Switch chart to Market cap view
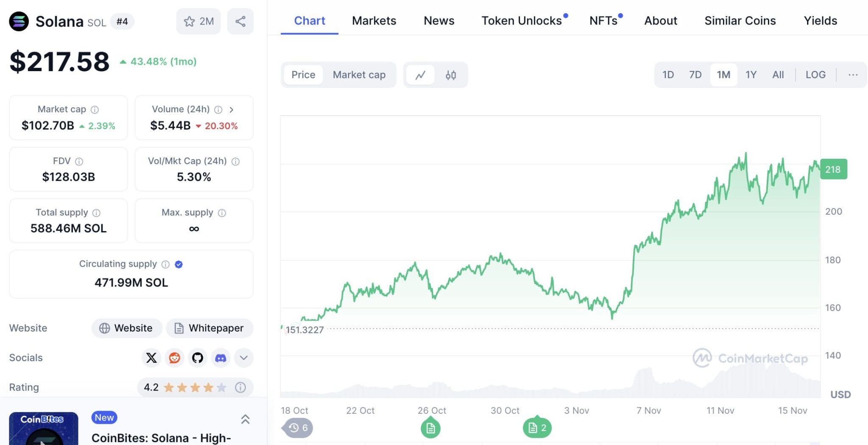Screen dimensions: 868x445 [359, 75]
